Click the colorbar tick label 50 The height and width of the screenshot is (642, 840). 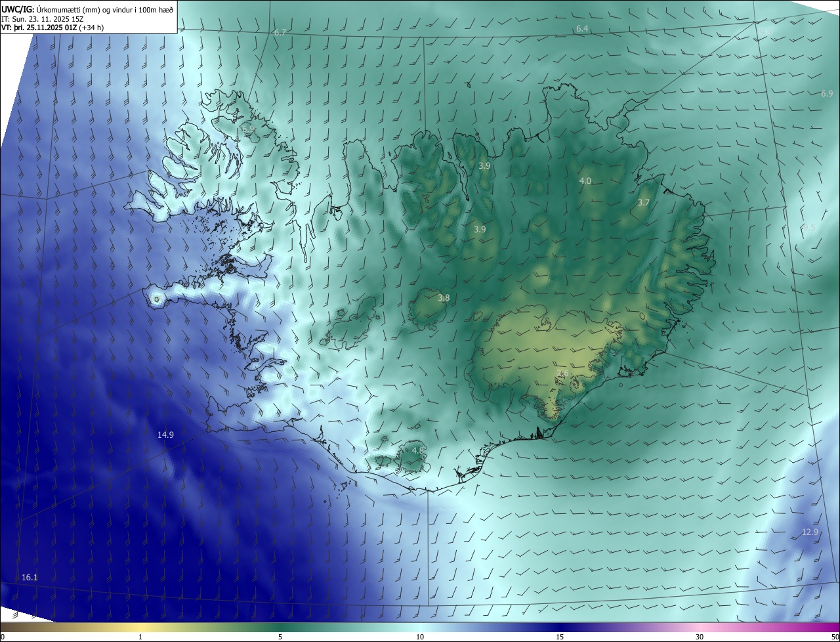pos(835,637)
